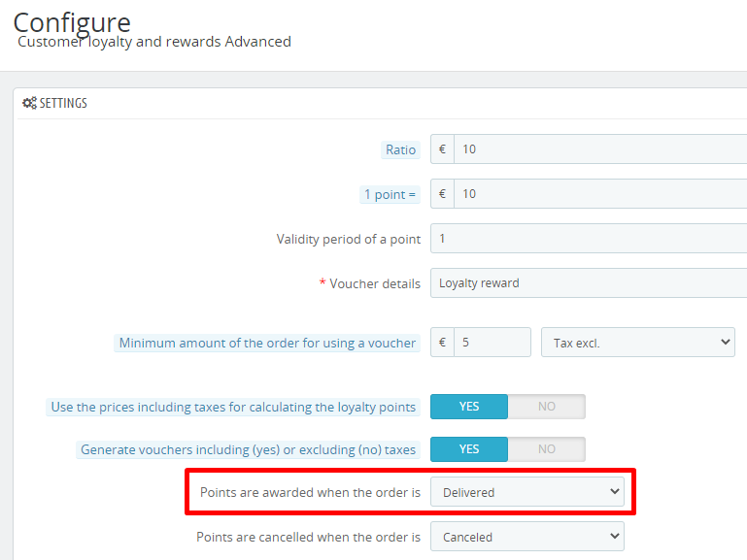Click the minimum order amount field
The height and width of the screenshot is (560, 747).
click(492, 343)
